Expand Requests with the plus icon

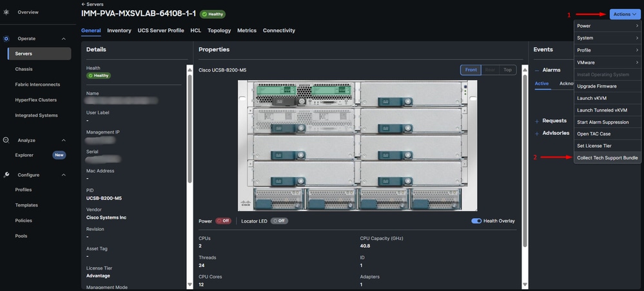coord(536,121)
